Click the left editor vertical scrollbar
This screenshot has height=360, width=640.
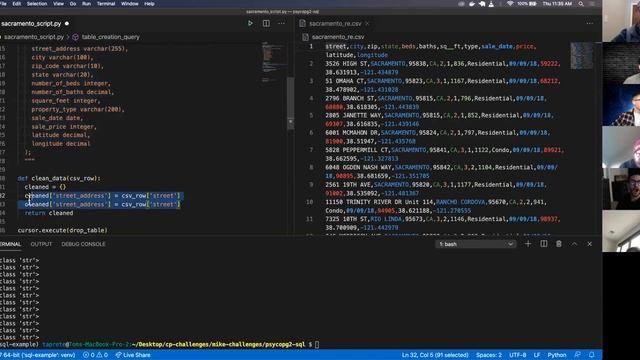(291, 103)
